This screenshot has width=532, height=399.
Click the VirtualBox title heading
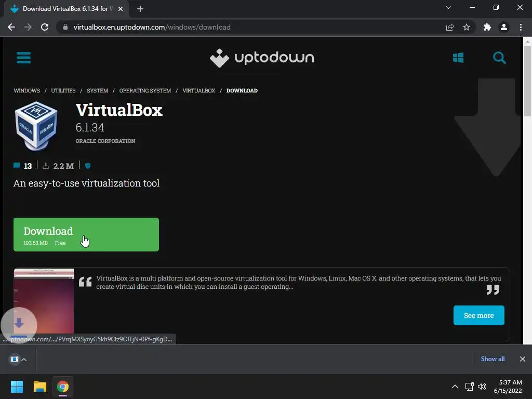click(119, 110)
